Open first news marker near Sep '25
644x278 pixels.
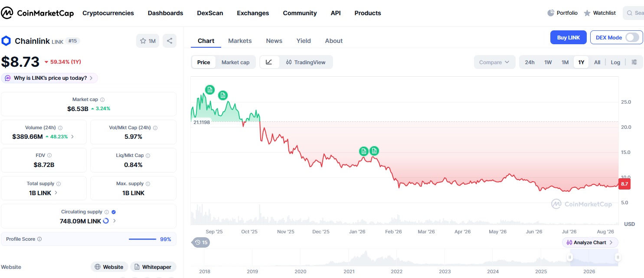[x=210, y=89]
